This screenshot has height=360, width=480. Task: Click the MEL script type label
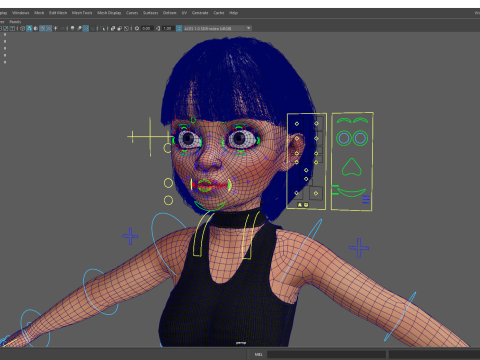click(x=258, y=354)
